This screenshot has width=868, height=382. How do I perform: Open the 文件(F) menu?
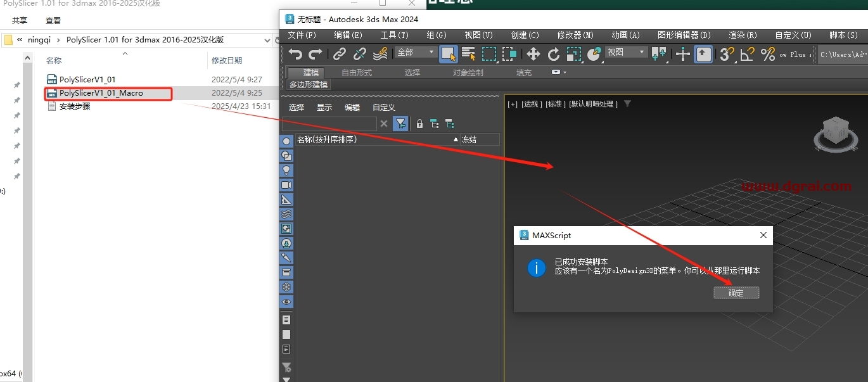(x=302, y=35)
